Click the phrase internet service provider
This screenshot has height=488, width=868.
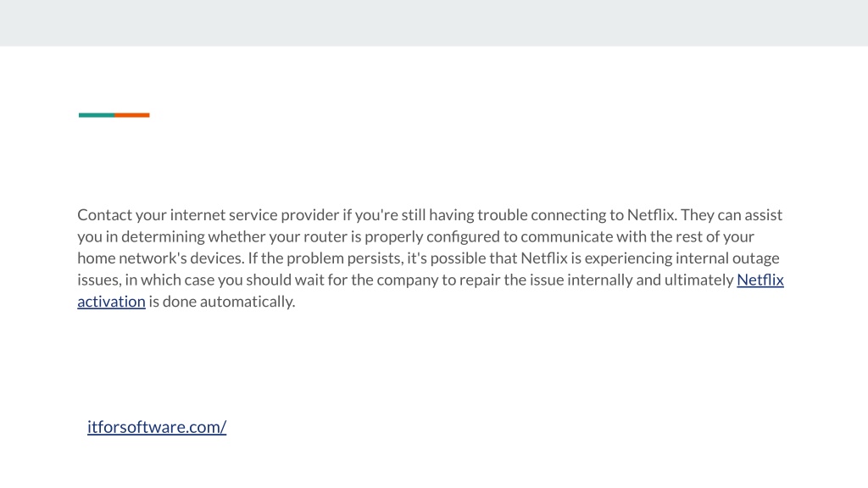254,215
